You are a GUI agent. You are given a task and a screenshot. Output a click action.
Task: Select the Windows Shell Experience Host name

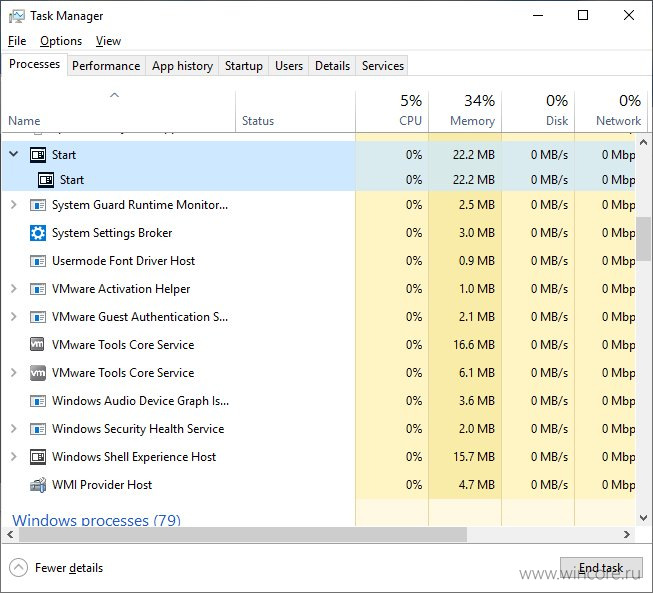point(134,457)
